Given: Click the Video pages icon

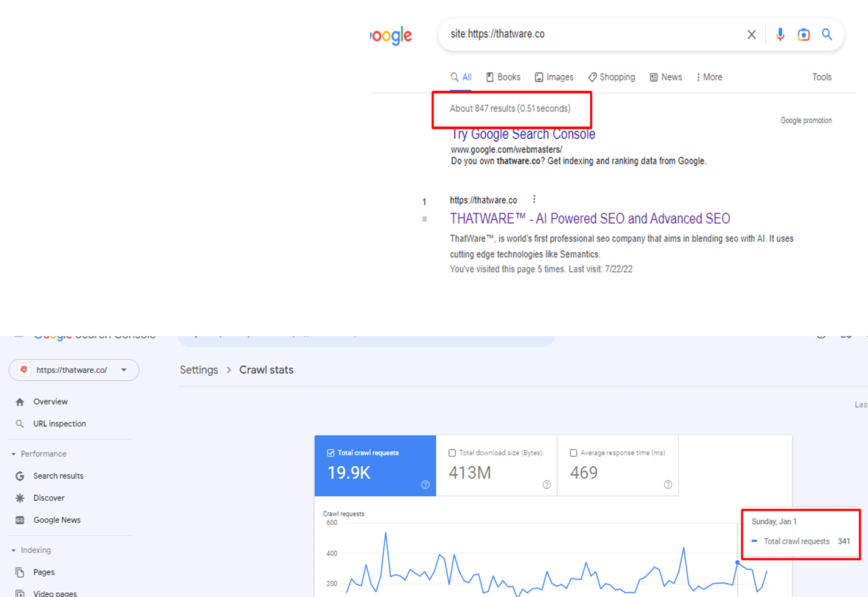Looking at the screenshot, I should click(20, 593).
